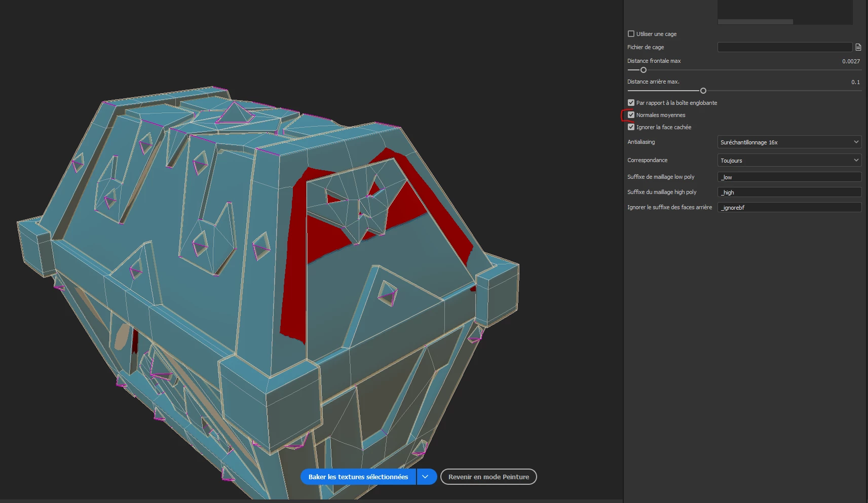Select the 0.0027 front distance value
Viewport: 868px width, 503px height.
pos(851,61)
